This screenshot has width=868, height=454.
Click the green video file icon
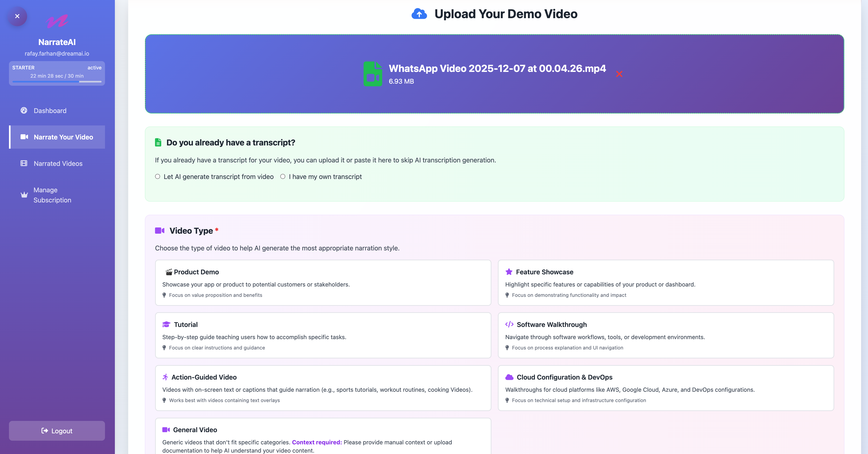click(x=373, y=74)
